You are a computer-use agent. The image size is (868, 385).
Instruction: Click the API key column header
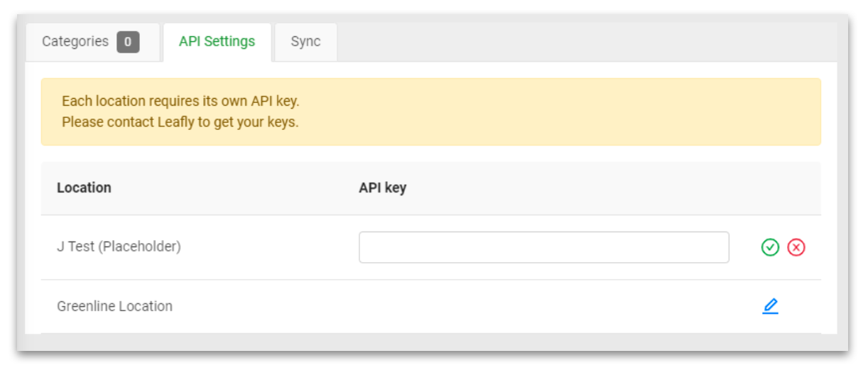382,188
